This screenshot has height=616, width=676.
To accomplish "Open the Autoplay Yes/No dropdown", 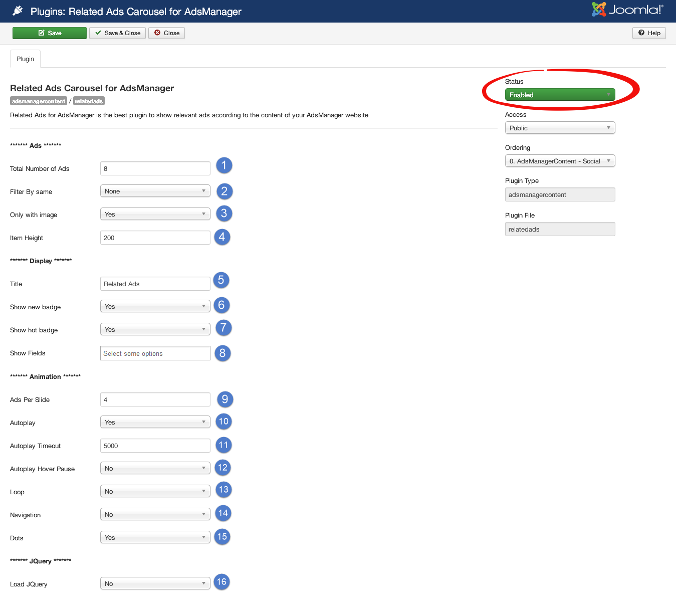I will [155, 423].
